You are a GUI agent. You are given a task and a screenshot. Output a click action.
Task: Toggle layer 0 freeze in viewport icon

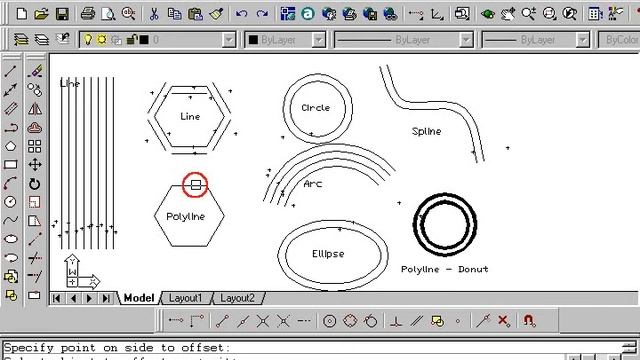pos(116,40)
